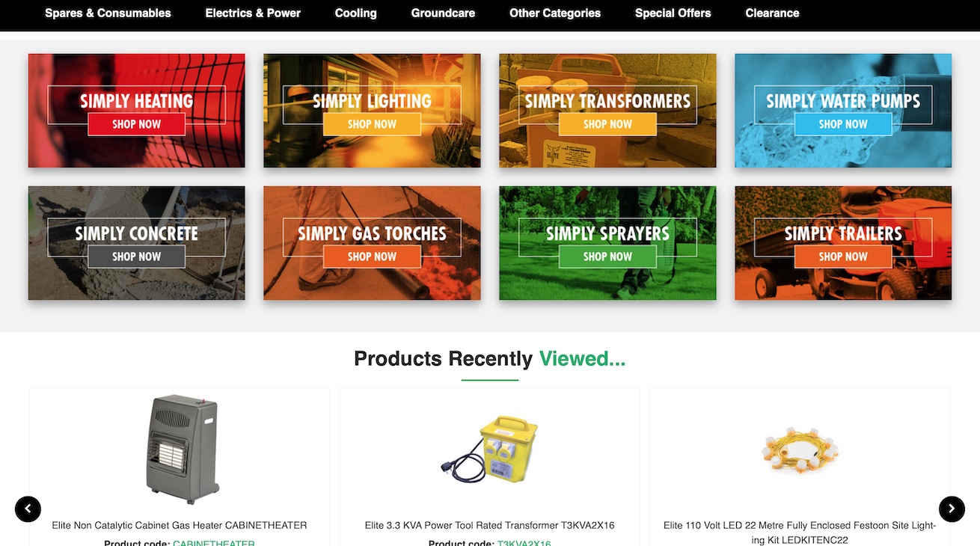The image size is (980, 546).
Task: Click next arrow on recently viewed carousel
Action: pyautogui.click(x=952, y=509)
